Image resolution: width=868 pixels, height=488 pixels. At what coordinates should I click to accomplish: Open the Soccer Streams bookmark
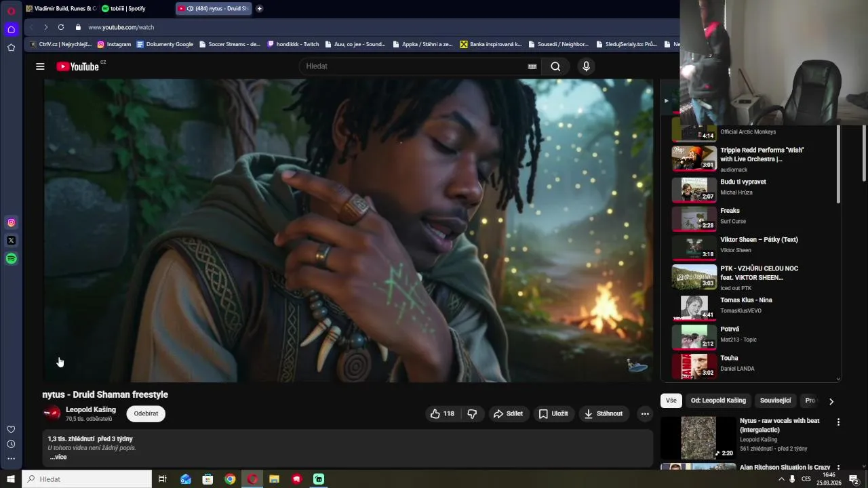(229, 44)
